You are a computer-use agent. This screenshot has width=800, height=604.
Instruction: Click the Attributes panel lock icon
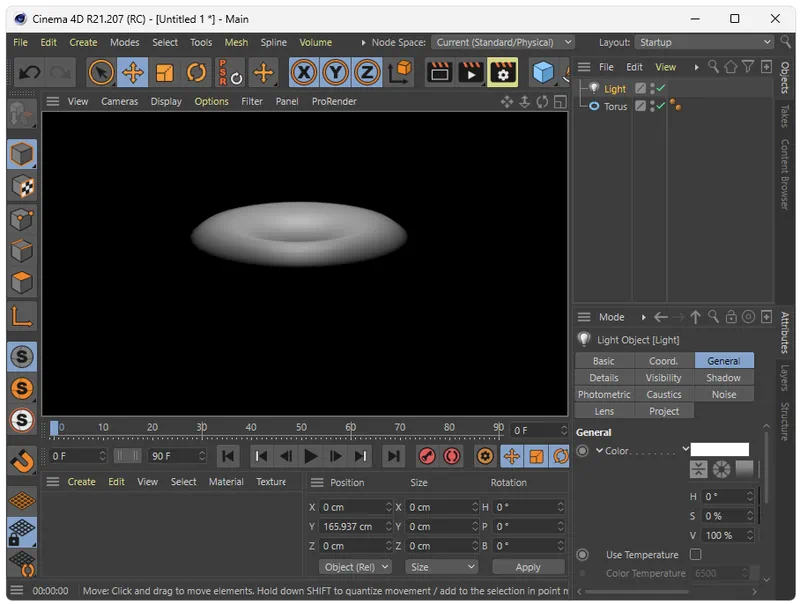[x=731, y=317]
